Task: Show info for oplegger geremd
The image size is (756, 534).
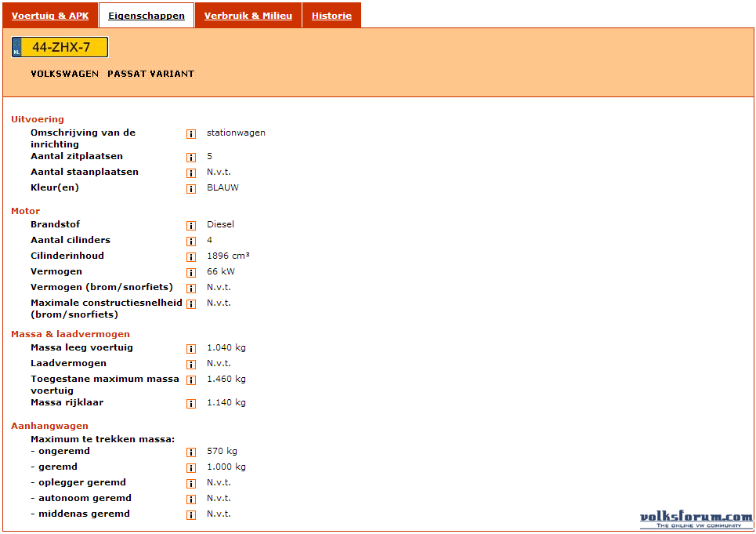Action: pyautogui.click(x=191, y=483)
